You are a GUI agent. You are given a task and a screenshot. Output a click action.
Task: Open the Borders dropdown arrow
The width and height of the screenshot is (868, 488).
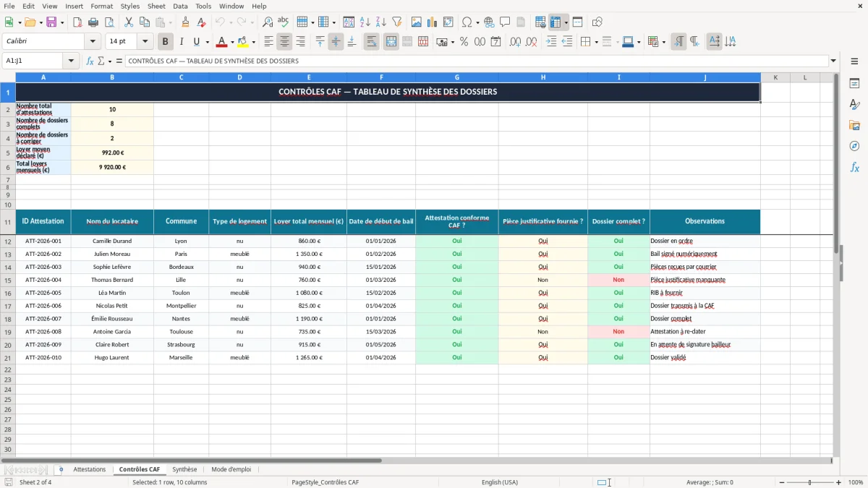click(x=596, y=42)
